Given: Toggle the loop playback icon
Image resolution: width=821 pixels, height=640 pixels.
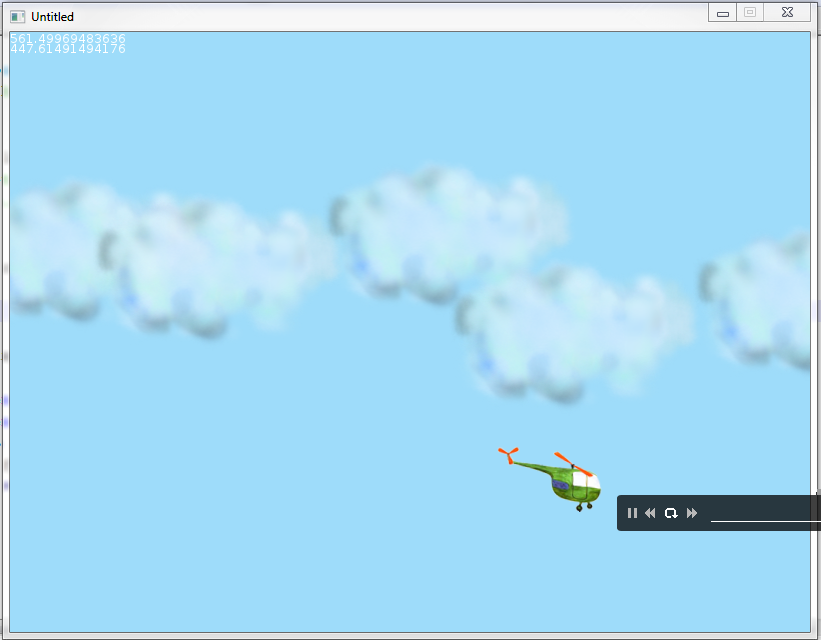Looking at the screenshot, I should coord(671,513).
